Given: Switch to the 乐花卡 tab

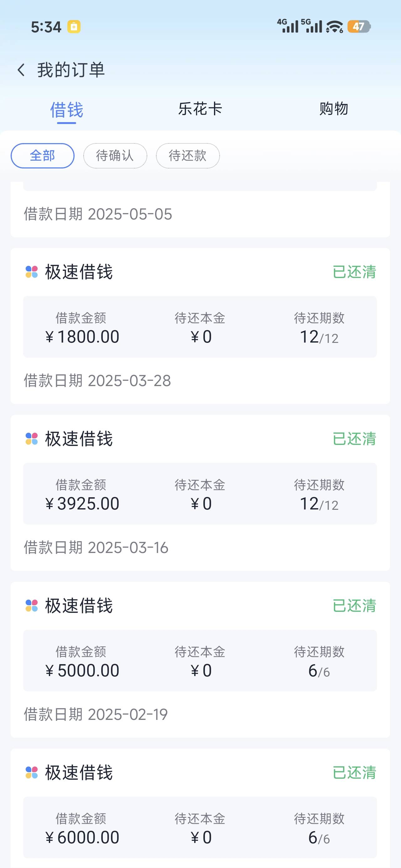Looking at the screenshot, I should point(200,109).
